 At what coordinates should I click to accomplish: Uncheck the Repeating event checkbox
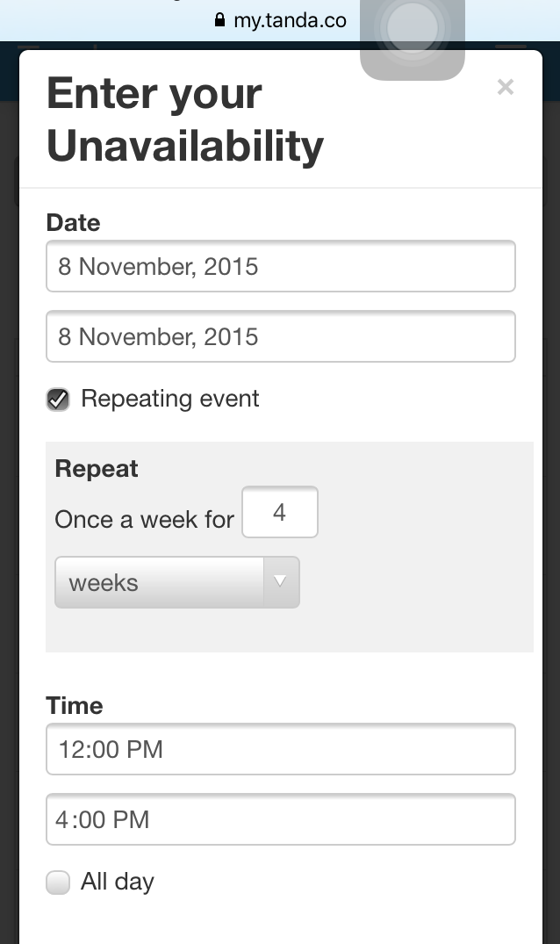click(x=58, y=400)
